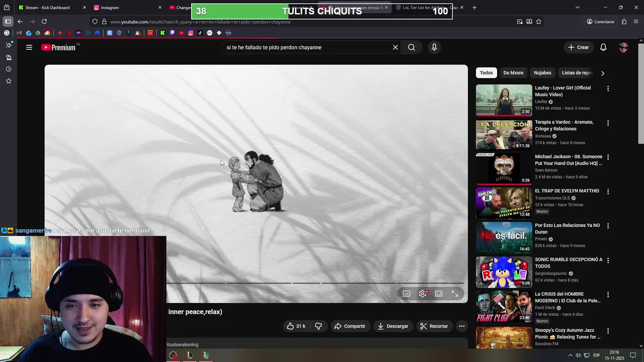Open the browser application menu

636,22
